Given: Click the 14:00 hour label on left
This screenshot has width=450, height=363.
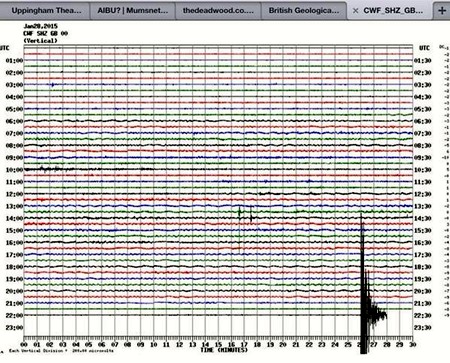Looking at the screenshot, I should click(14, 218).
